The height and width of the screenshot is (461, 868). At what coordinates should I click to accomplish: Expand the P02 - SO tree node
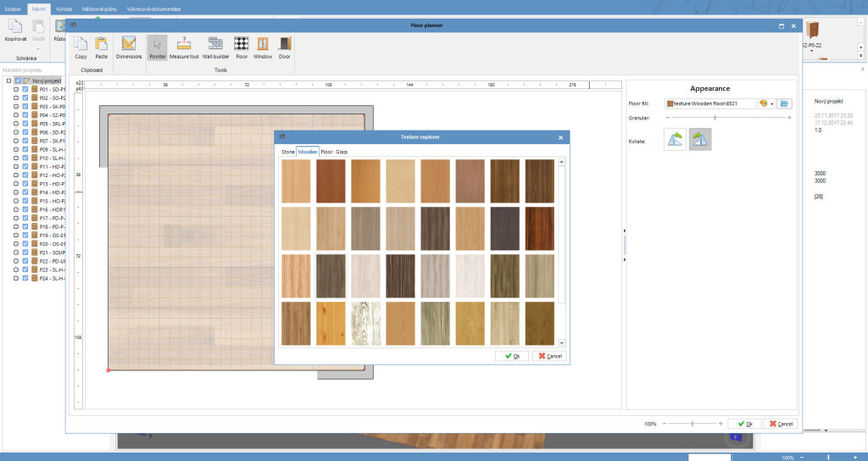tap(16, 98)
